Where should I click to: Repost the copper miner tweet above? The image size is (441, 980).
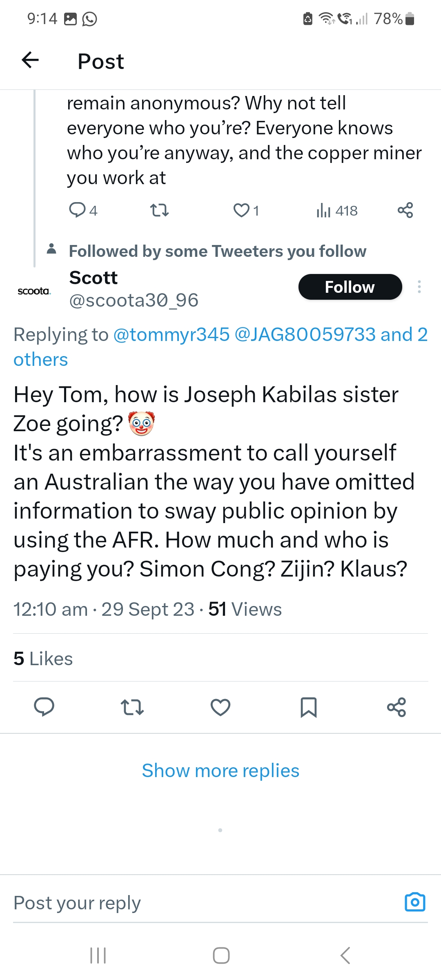tap(159, 210)
